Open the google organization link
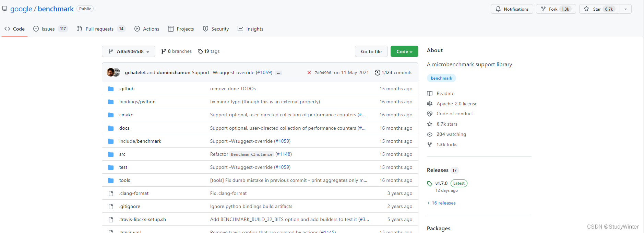 tap(21, 9)
